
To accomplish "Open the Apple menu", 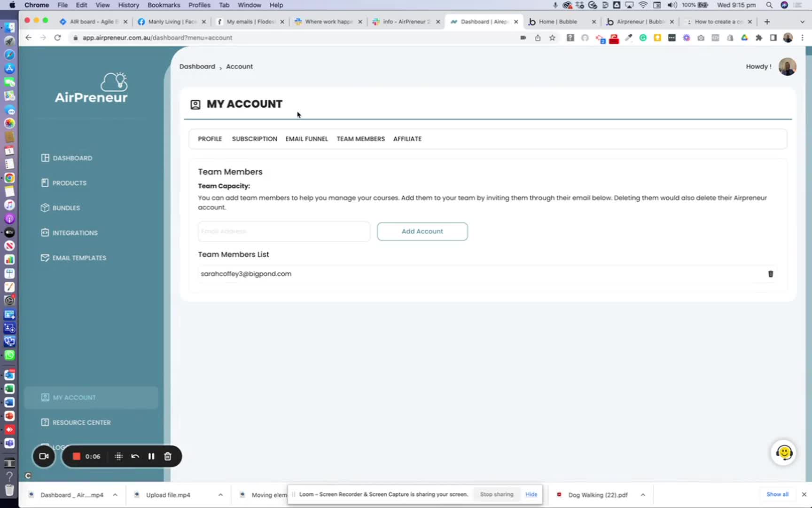I will 12,5.
